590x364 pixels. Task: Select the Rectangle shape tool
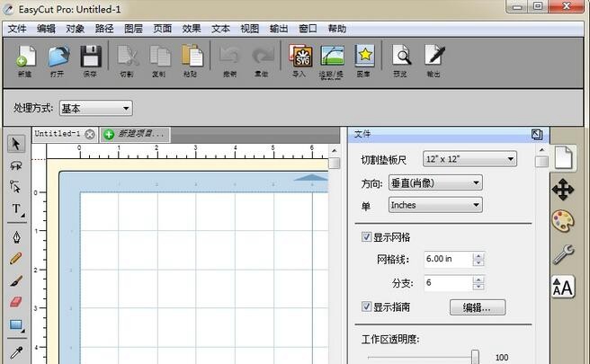tap(16, 324)
